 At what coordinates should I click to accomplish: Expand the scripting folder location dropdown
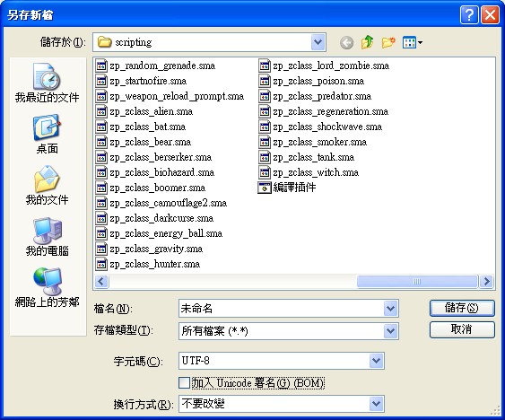tap(318, 42)
